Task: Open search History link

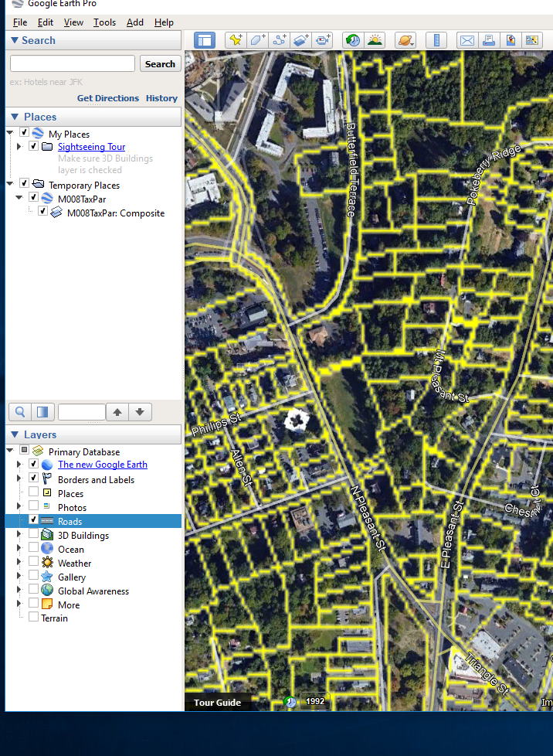Action: click(x=162, y=98)
